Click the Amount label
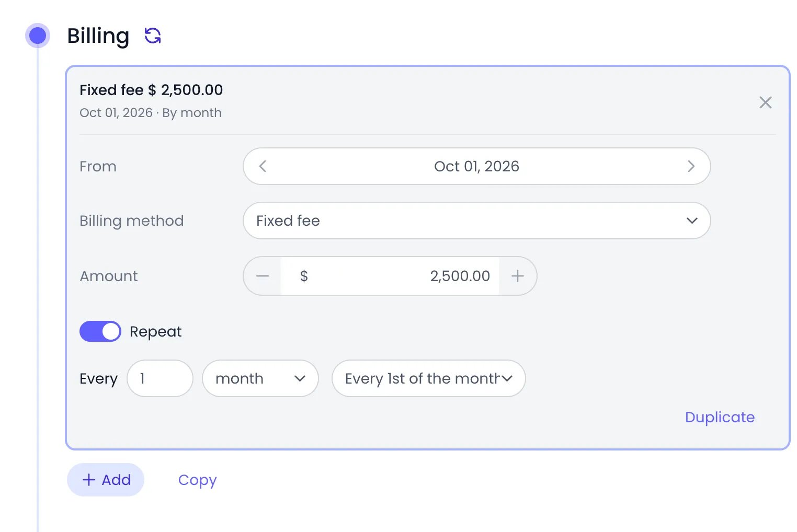The height and width of the screenshot is (532, 797). click(109, 276)
